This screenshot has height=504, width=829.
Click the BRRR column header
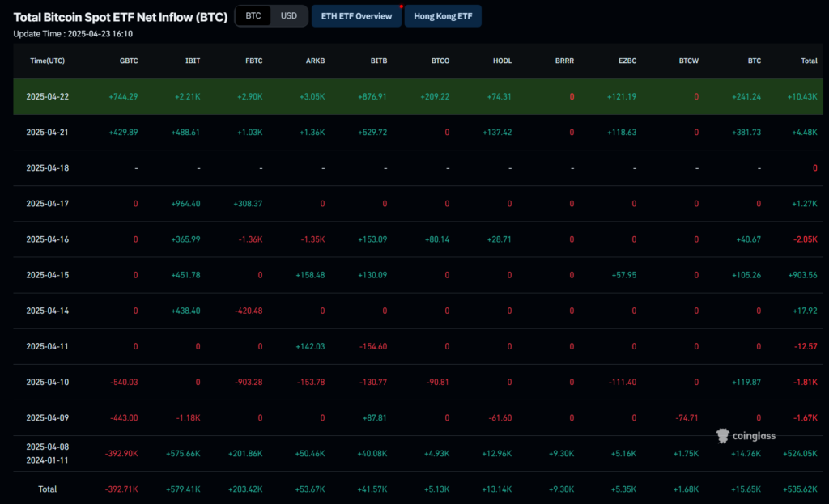click(x=564, y=61)
